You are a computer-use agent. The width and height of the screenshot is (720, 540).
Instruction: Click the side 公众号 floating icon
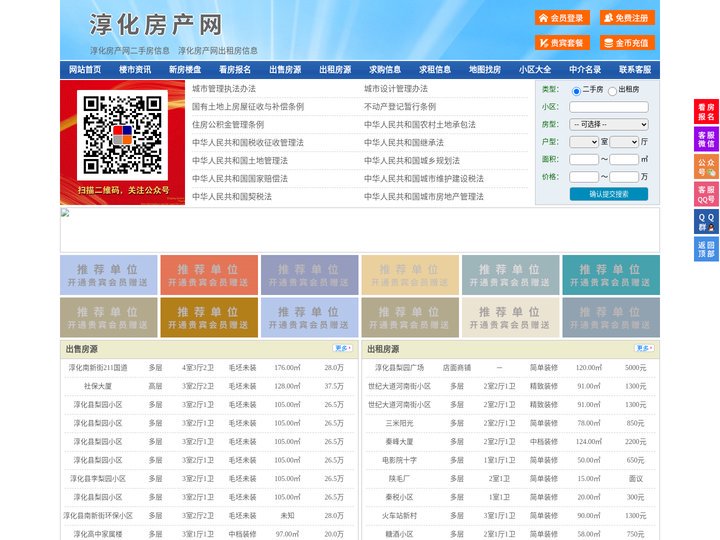click(x=706, y=167)
